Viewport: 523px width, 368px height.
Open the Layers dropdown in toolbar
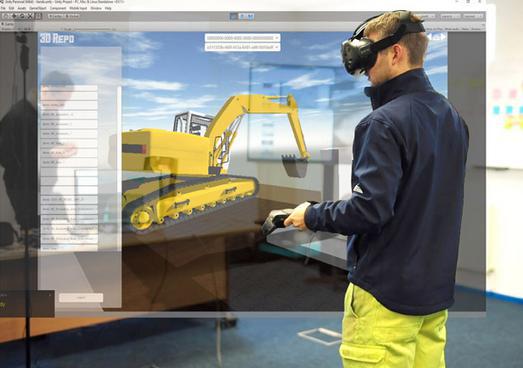(x=450, y=16)
